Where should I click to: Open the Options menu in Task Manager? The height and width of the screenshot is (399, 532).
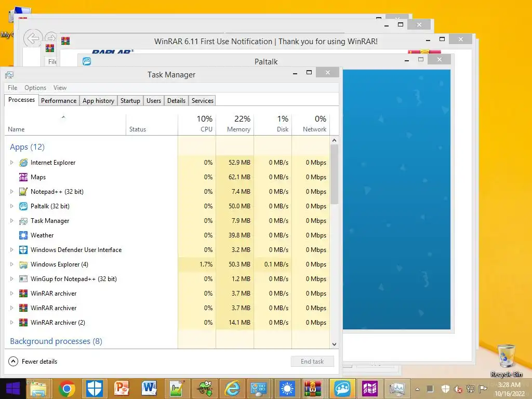coord(35,87)
